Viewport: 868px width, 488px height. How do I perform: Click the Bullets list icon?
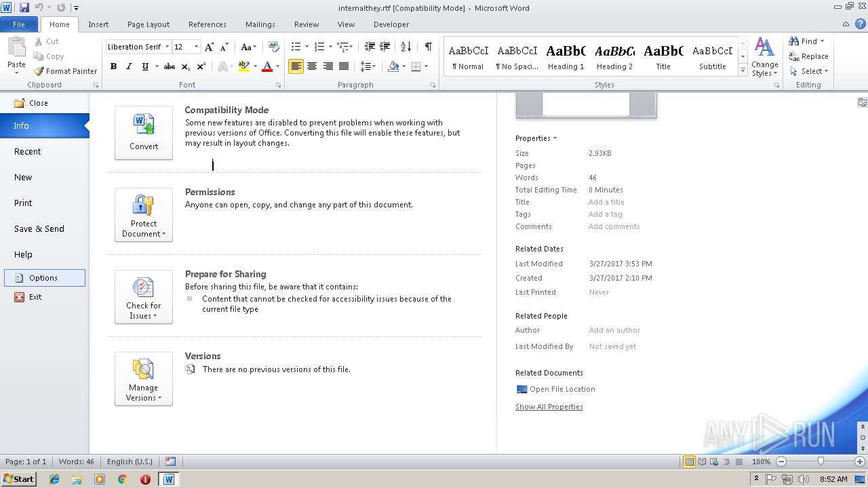click(x=296, y=47)
